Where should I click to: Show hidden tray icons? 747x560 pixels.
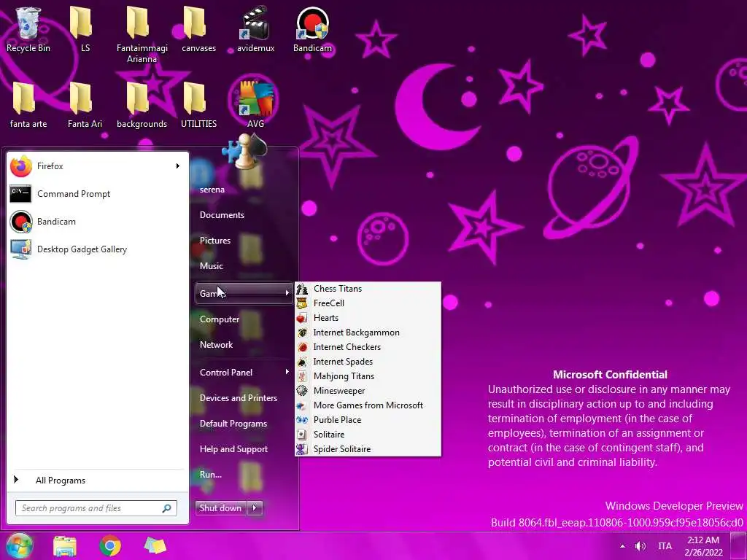622,546
